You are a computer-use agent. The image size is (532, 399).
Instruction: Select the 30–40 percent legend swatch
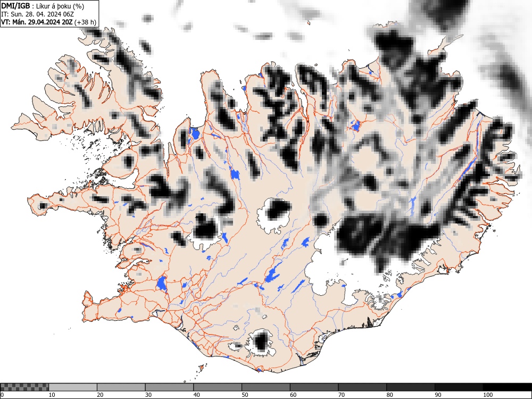169,387
